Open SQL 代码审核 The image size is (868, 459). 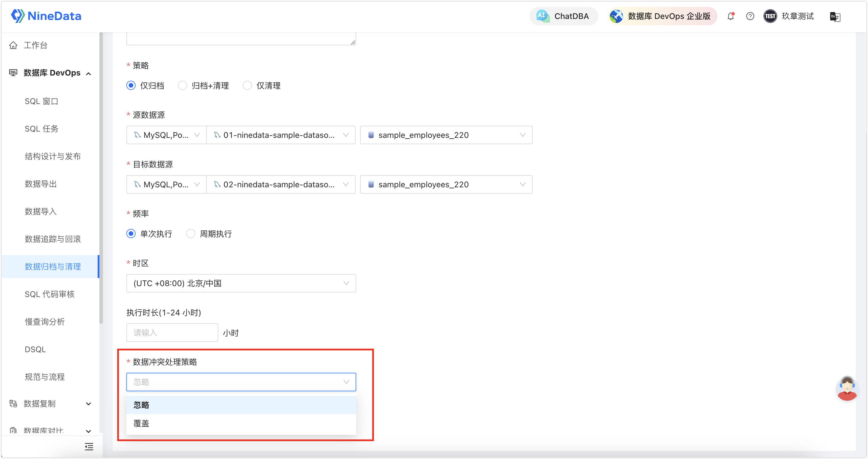49,294
